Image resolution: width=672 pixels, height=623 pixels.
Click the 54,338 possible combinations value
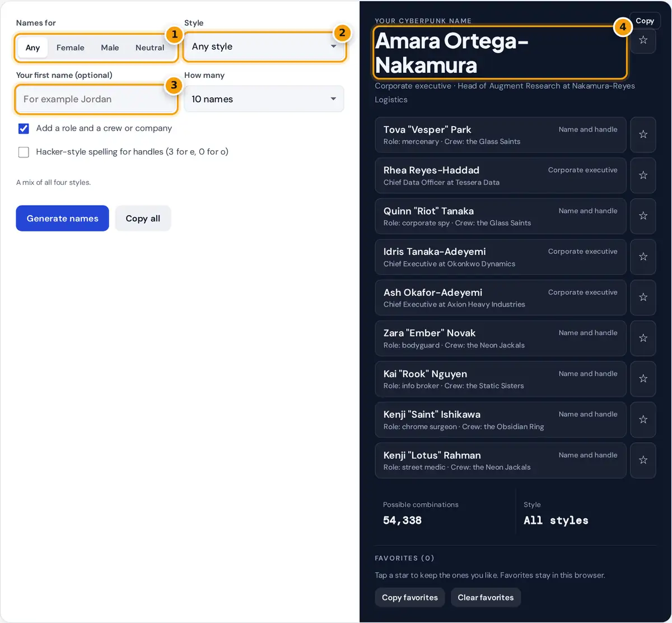pos(402,520)
